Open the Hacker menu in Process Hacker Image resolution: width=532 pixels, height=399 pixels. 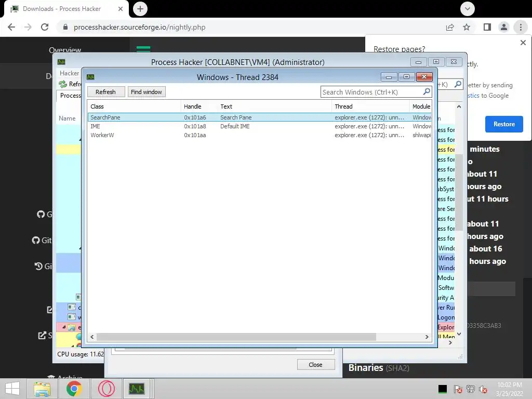click(69, 73)
